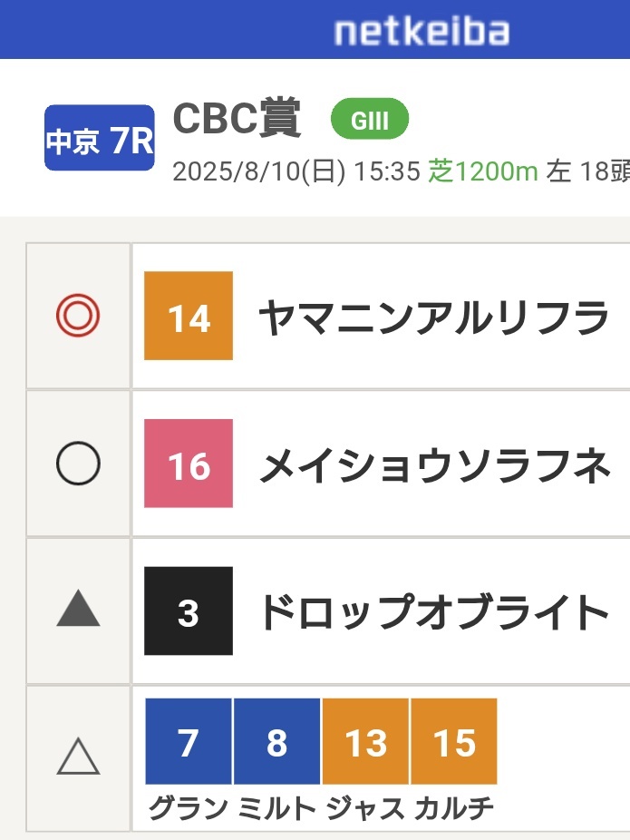Select the outlined triangle mark
The width and height of the screenshot is (630, 840).
point(78,756)
